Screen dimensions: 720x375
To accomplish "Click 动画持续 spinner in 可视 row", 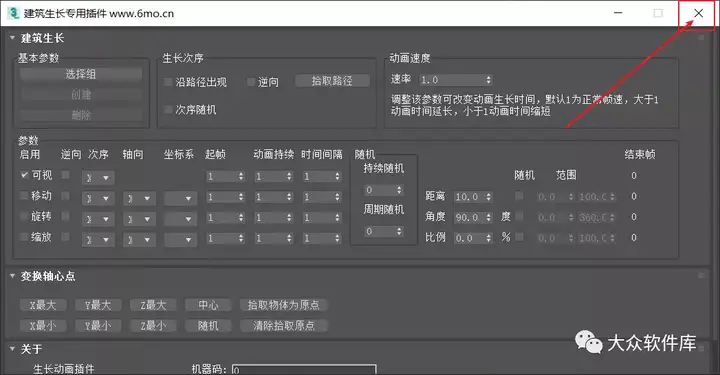I will click(273, 176).
